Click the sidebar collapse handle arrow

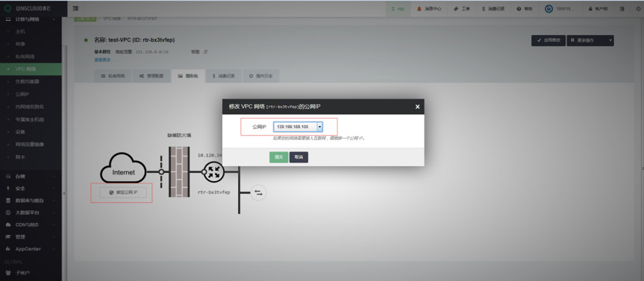pos(63,193)
